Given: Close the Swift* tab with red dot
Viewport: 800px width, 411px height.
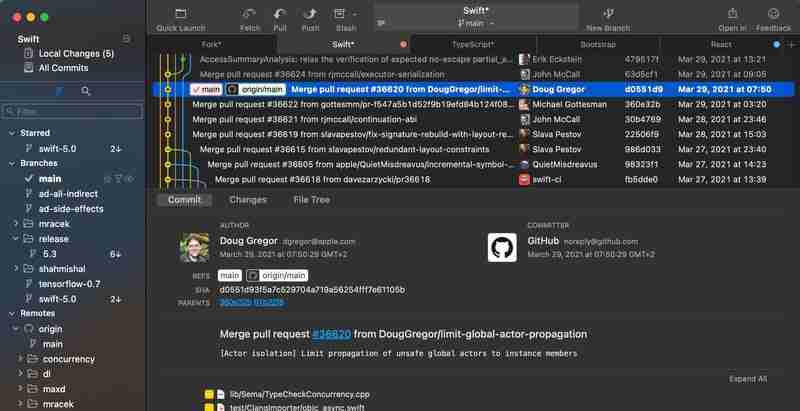Looking at the screenshot, I should point(404,44).
